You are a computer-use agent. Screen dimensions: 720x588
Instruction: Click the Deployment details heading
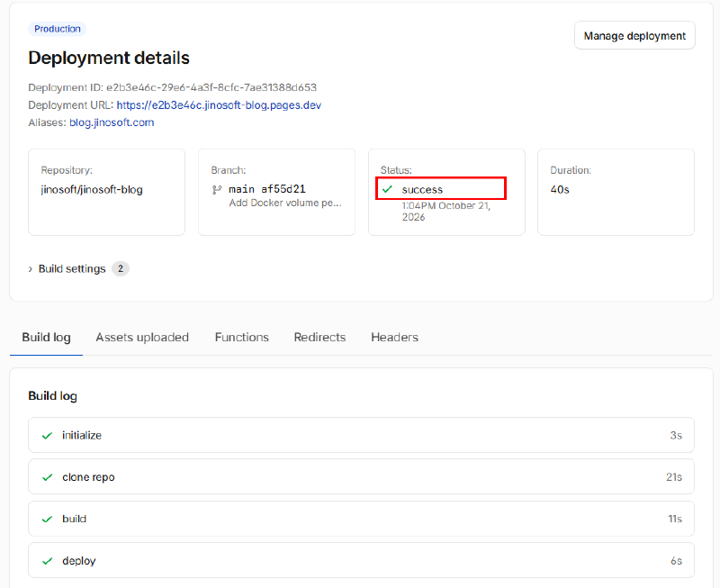click(109, 58)
